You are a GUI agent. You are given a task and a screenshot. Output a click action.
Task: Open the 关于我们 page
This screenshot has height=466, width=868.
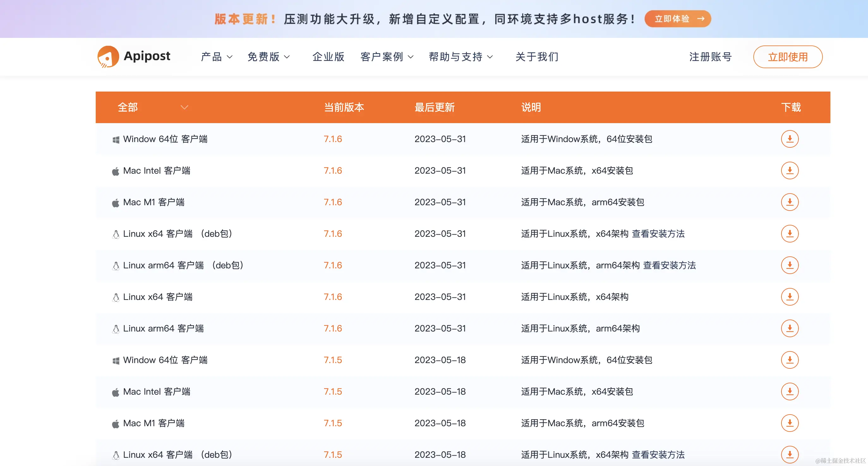[537, 57]
